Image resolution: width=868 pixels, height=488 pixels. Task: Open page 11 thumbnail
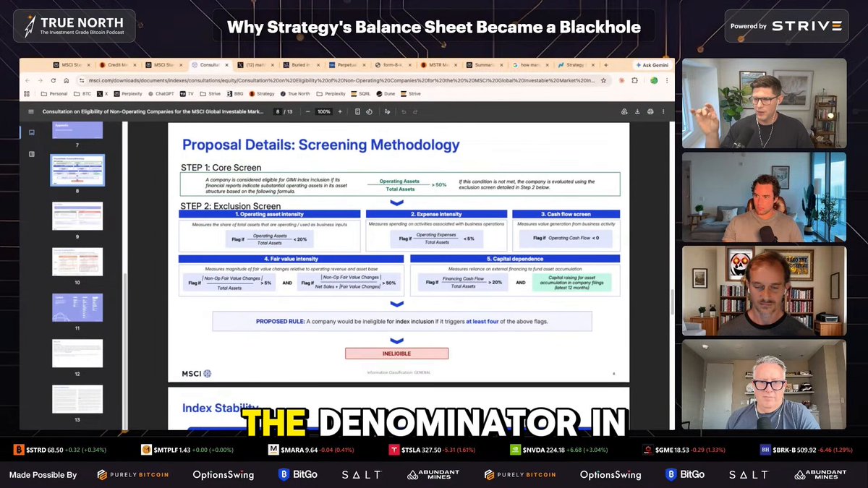click(x=77, y=308)
